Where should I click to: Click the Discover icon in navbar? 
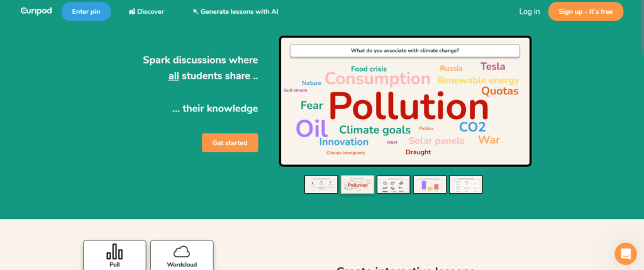[132, 12]
